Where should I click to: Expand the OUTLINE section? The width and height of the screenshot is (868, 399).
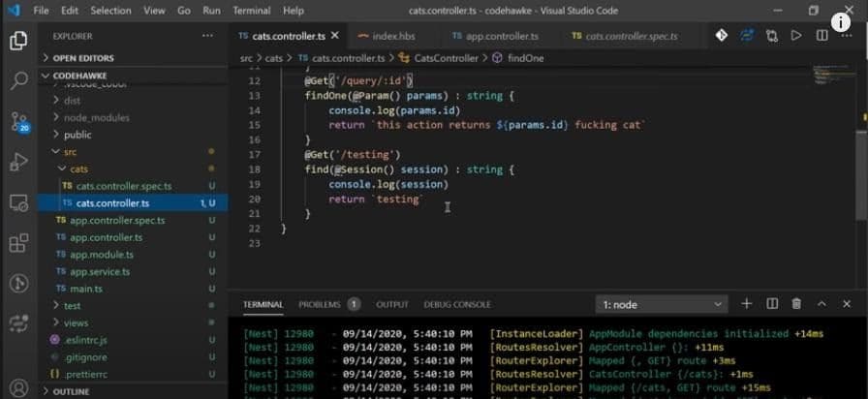(x=71, y=391)
